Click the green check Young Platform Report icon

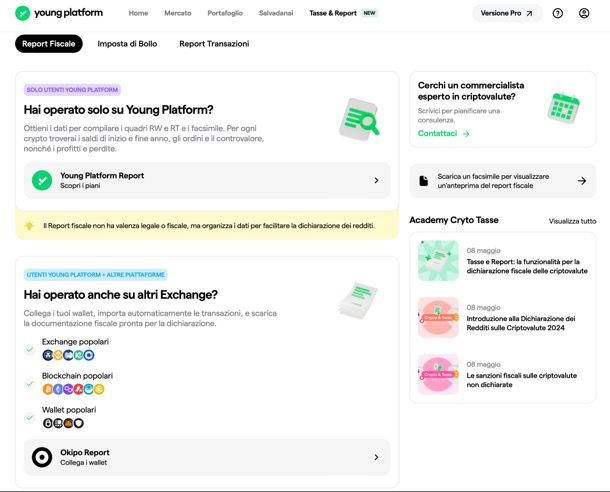coord(42,180)
